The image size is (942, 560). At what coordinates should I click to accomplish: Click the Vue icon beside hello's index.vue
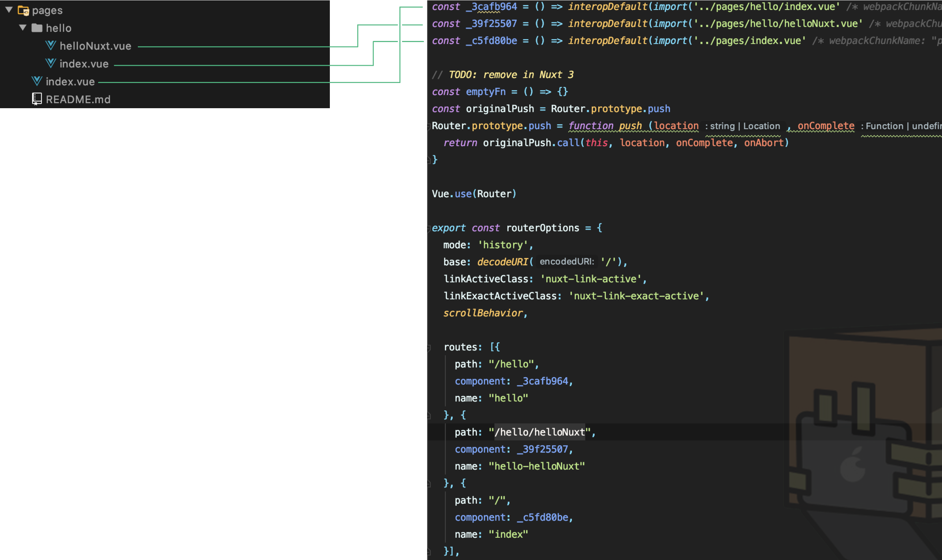(x=50, y=63)
